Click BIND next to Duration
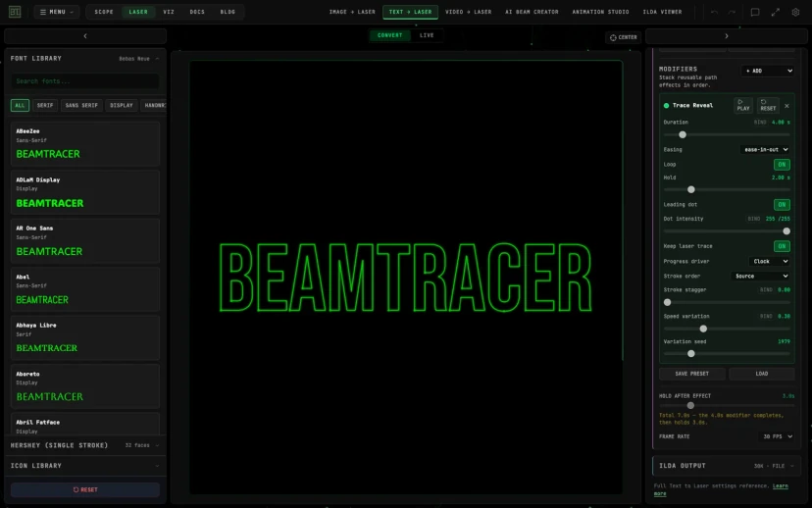The image size is (812, 508). click(x=760, y=123)
